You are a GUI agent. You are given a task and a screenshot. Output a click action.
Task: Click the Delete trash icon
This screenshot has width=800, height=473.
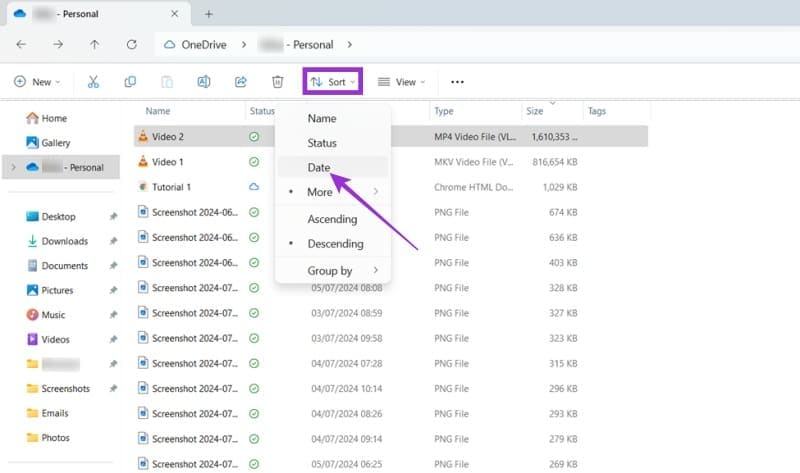277,82
